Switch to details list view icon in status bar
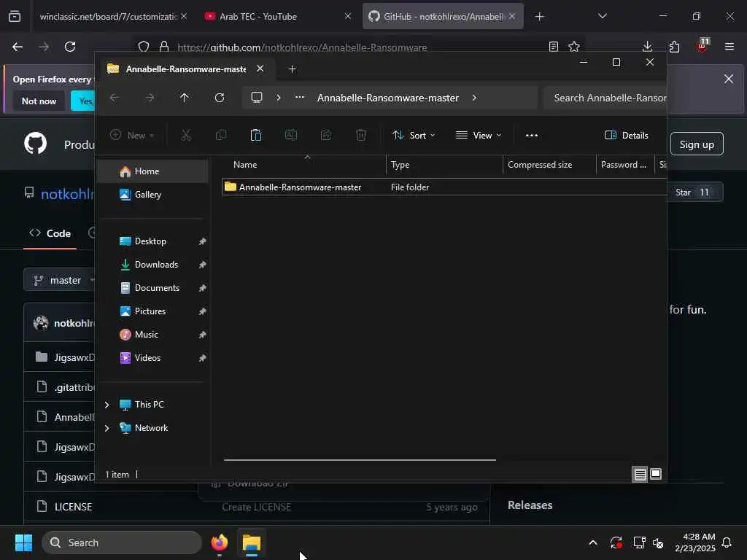747x560 pixels. coord(640,474)
